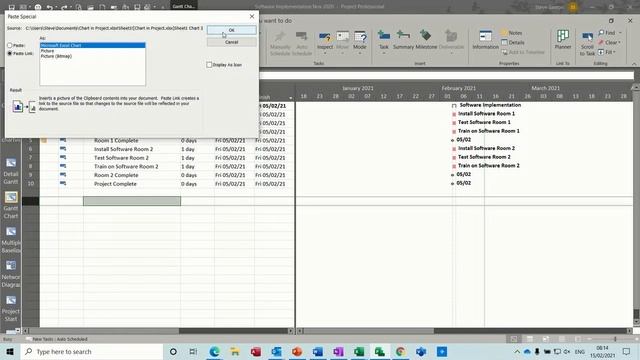Open Microsoft Edge from taskbar

click(x=214, y=351)
